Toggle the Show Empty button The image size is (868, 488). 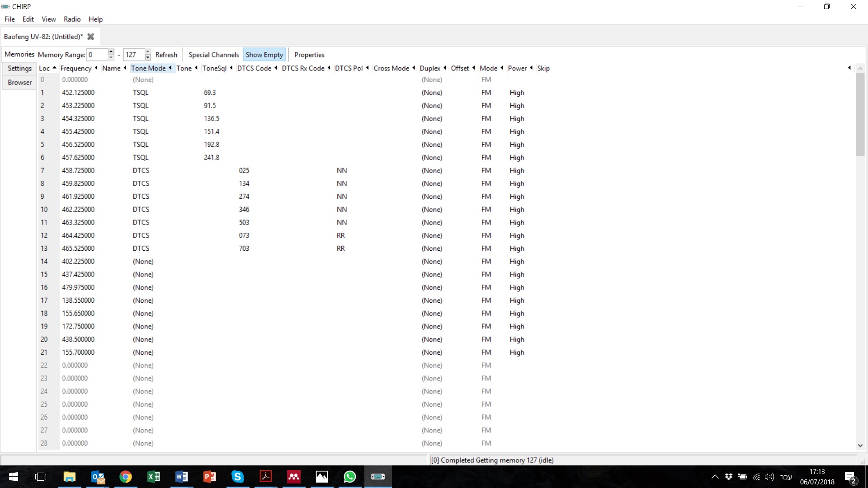click(264, 55)
